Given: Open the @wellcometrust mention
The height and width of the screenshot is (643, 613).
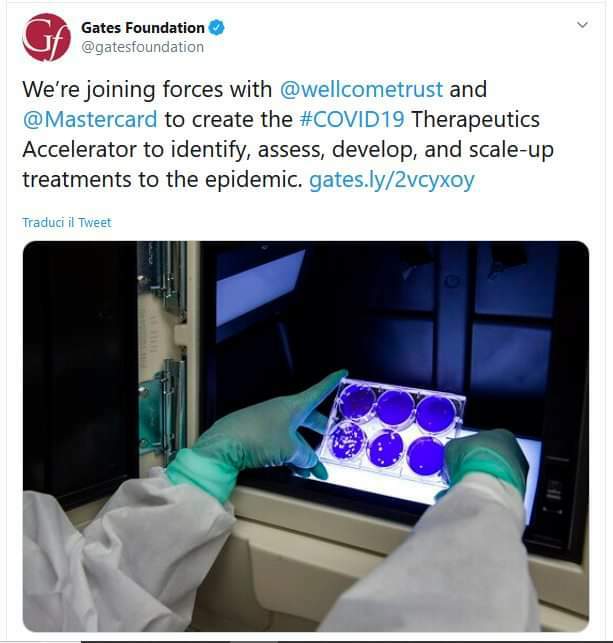Looking at the screenshot, I should [361, 89].
